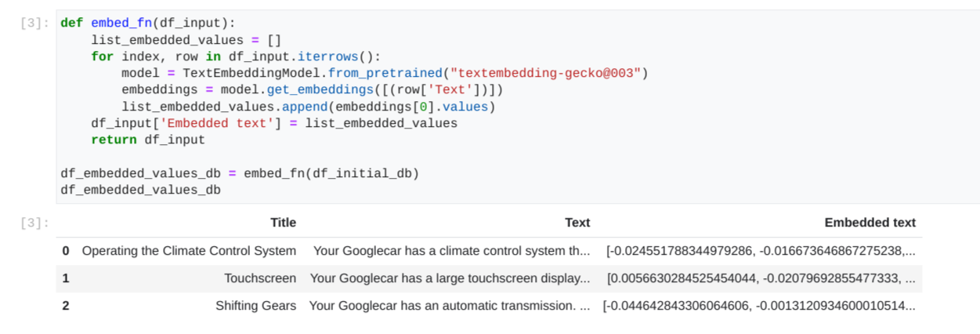Screen dimensions: 980x334
Task: Place cursor on 'list_embedded_values = []' line
Action: 186,40
